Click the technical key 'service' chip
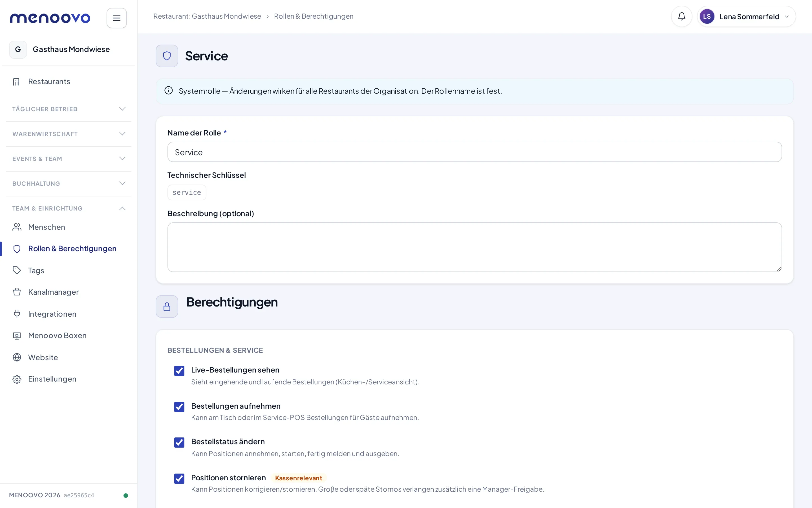 (187, 192)
